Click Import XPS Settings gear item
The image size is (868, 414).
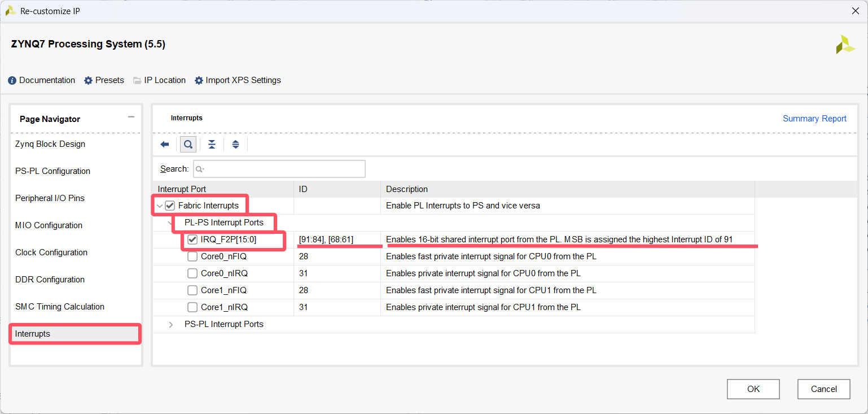[238, 80]
